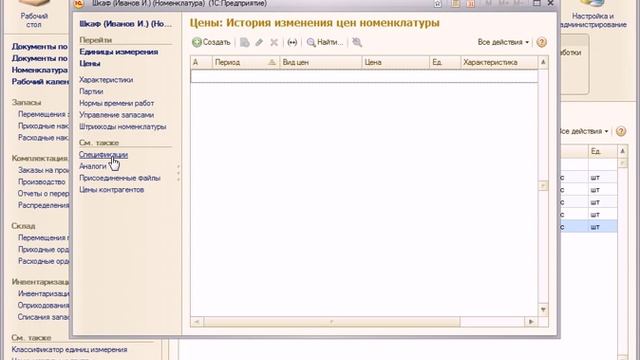Click the Цена column header
The height and width of the screenshot is (360, 640).
click(x=396, y=62)
